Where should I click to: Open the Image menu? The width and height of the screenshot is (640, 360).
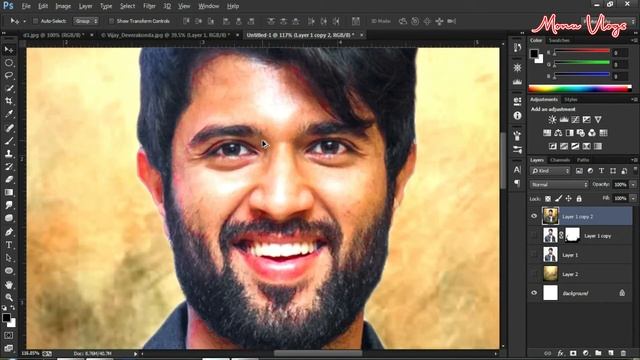pyautogui.click(x=63, y=6)
